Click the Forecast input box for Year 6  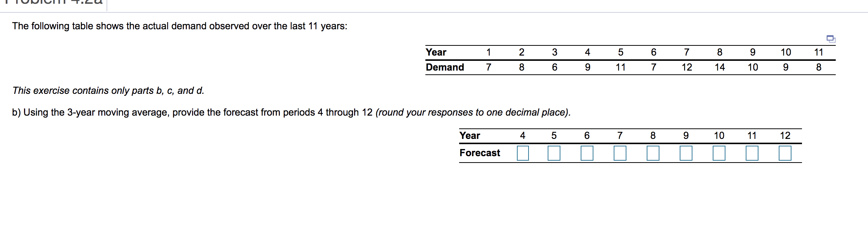click(x=587, y=153)
